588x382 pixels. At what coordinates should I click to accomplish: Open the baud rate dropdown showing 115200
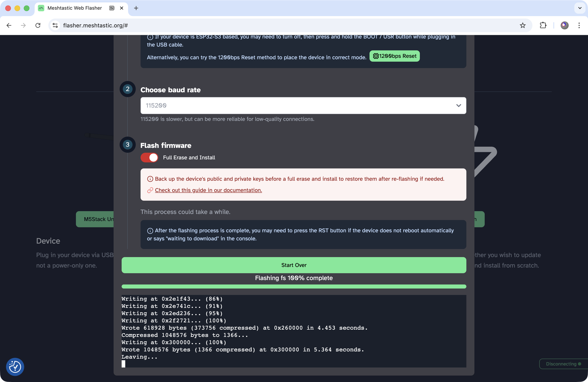coord(303,106)
